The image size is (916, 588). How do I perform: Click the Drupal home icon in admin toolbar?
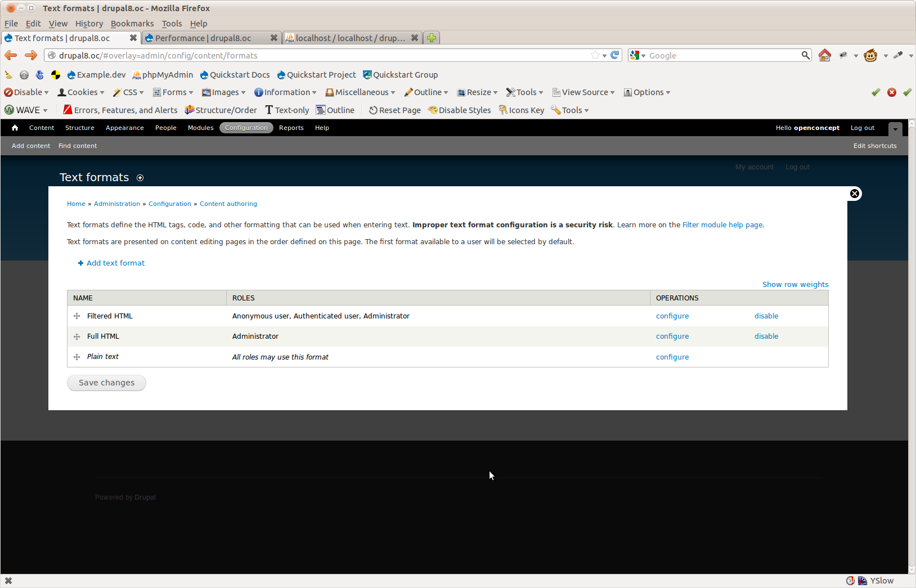[x=15, y=128]
